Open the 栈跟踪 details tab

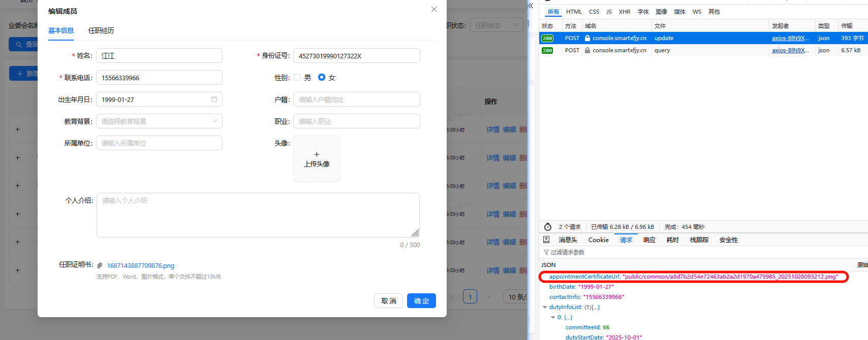coord(699,240)
